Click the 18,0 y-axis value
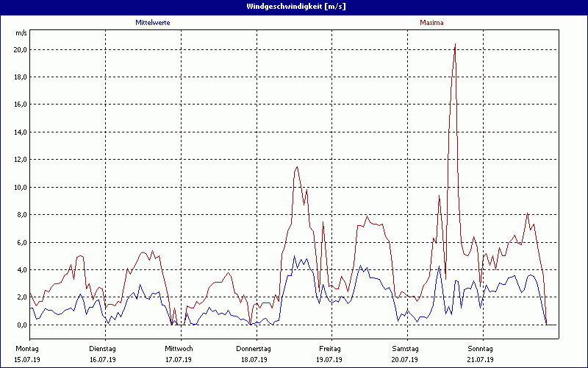The image size is (588, 368). [x=20, y=77]
